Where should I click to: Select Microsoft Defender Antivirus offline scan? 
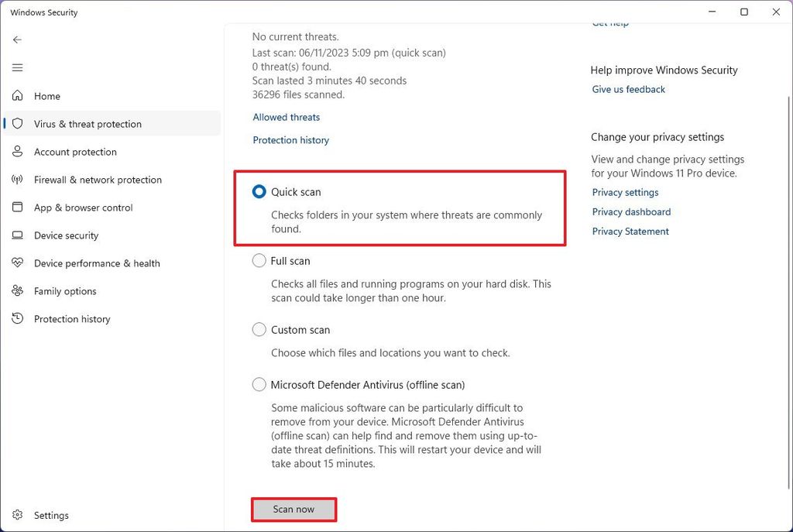(259, 384)
